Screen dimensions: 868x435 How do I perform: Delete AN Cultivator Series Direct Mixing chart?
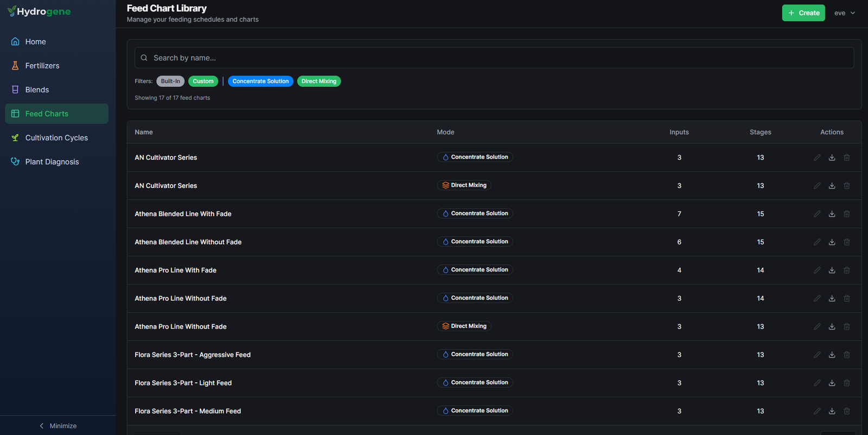[x=847, y=186]
